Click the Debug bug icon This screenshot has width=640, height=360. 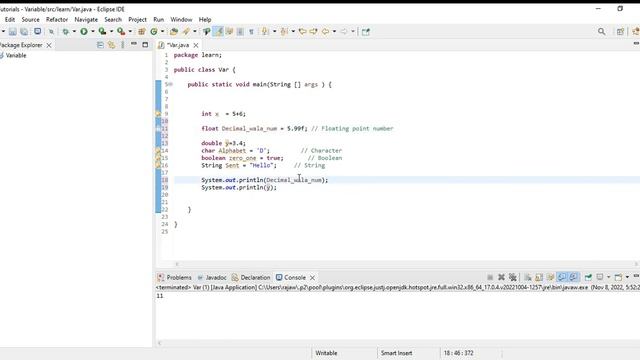click(x=65, y=31)
